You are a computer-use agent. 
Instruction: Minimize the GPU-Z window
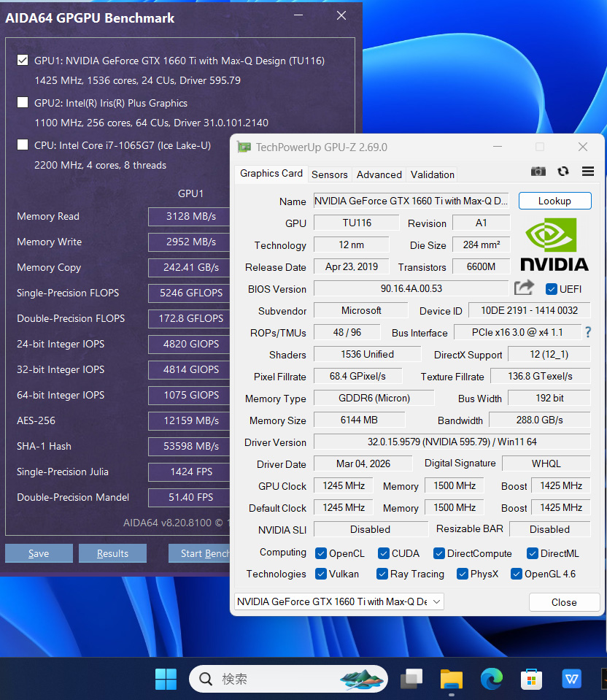[498, 147]
